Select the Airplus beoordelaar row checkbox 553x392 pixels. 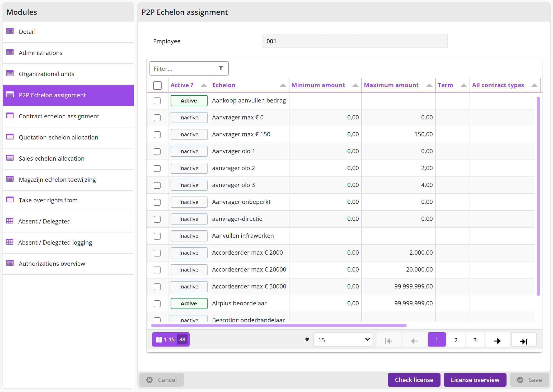157,304
